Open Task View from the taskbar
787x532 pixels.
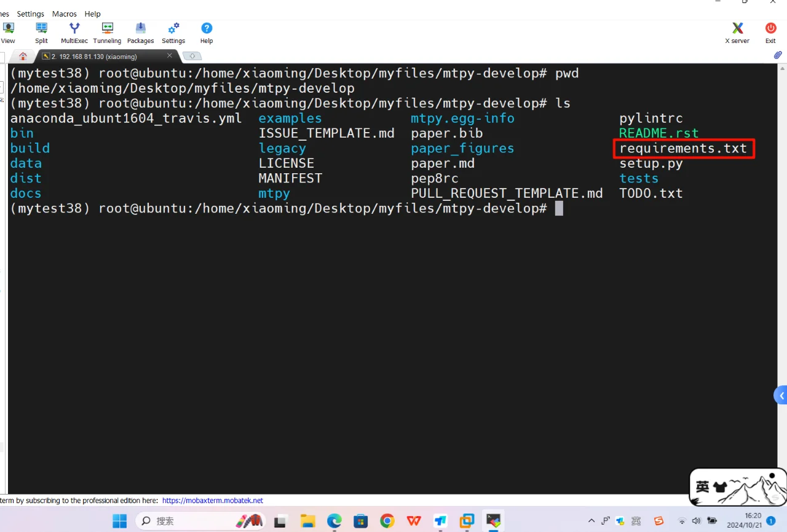coord(280,521)
